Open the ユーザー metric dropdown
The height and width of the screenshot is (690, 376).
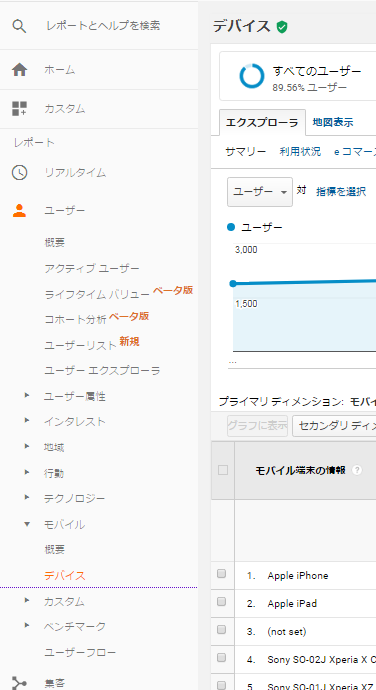[x=260, y=192]
